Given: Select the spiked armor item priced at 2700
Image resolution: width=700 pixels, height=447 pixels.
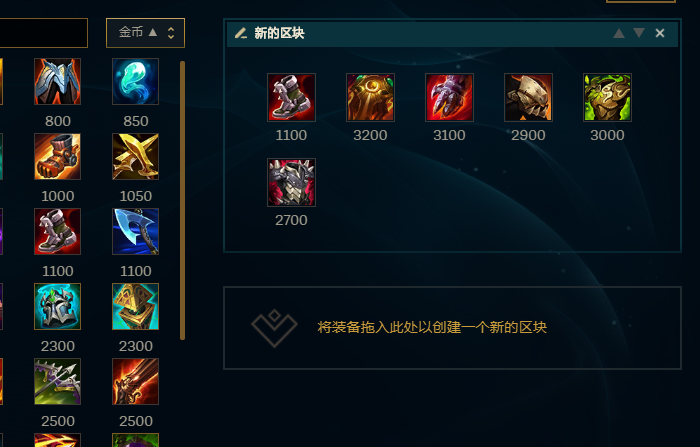Looking at the screenshot, I should 291,182.
